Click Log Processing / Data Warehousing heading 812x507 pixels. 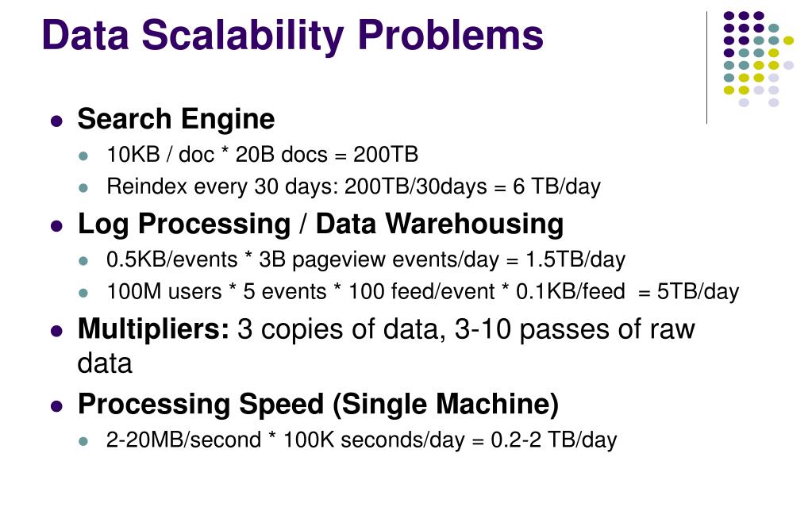(x=321, y=225)
